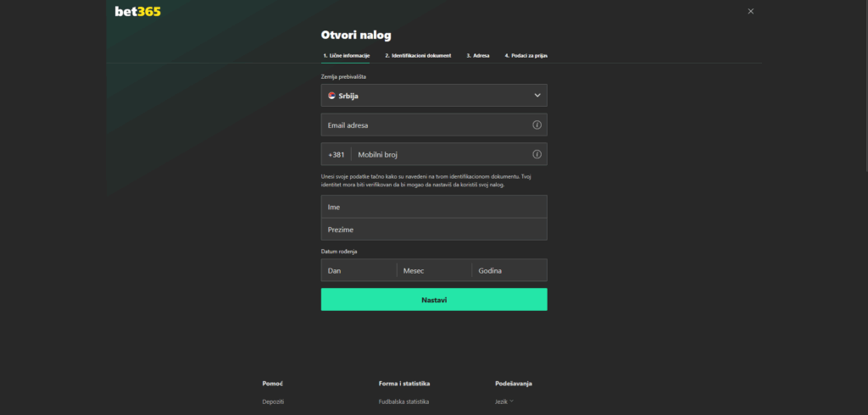Focus the Email adresa input field
868x415 pixels.
[x=424, y=125]
